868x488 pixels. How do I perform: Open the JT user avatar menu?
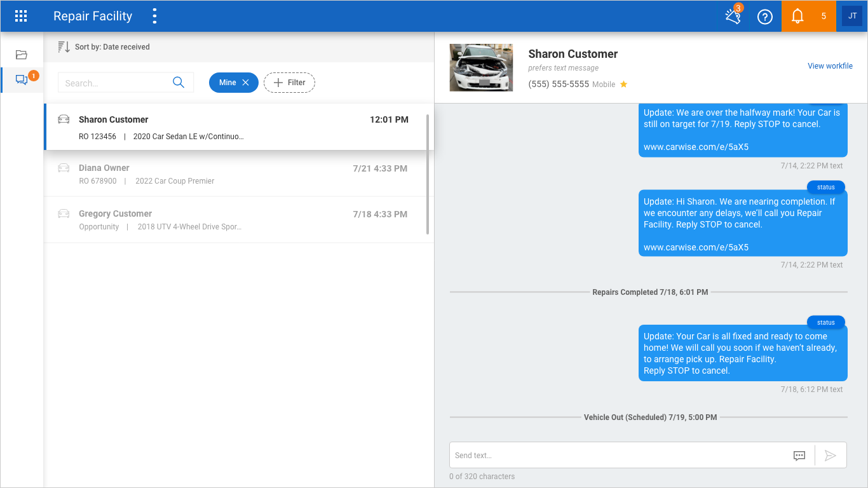852,17
